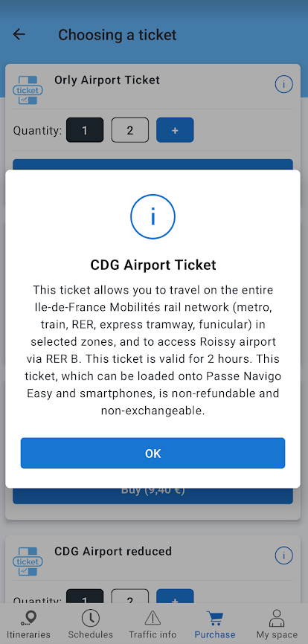Open the Itineraries tab
This screenshot has height=644, width=308.
28,624
